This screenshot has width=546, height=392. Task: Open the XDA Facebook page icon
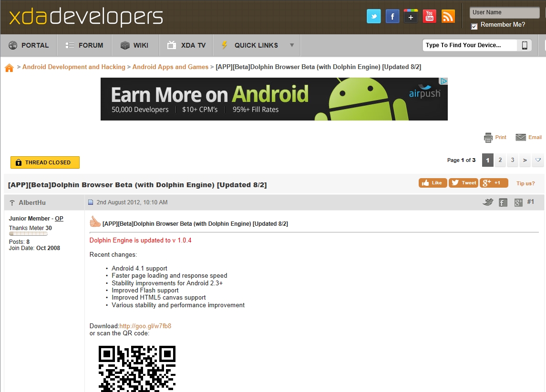tap(392, 16)
